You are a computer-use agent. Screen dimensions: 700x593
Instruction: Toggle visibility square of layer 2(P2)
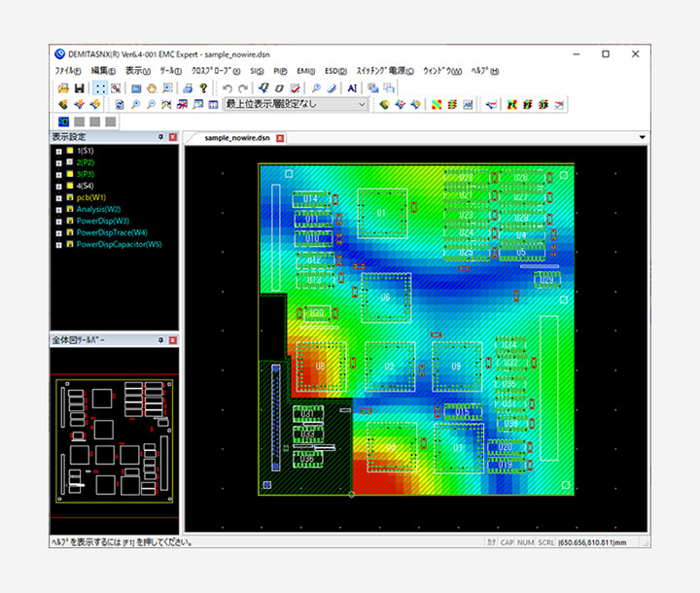tap(69, 162)
